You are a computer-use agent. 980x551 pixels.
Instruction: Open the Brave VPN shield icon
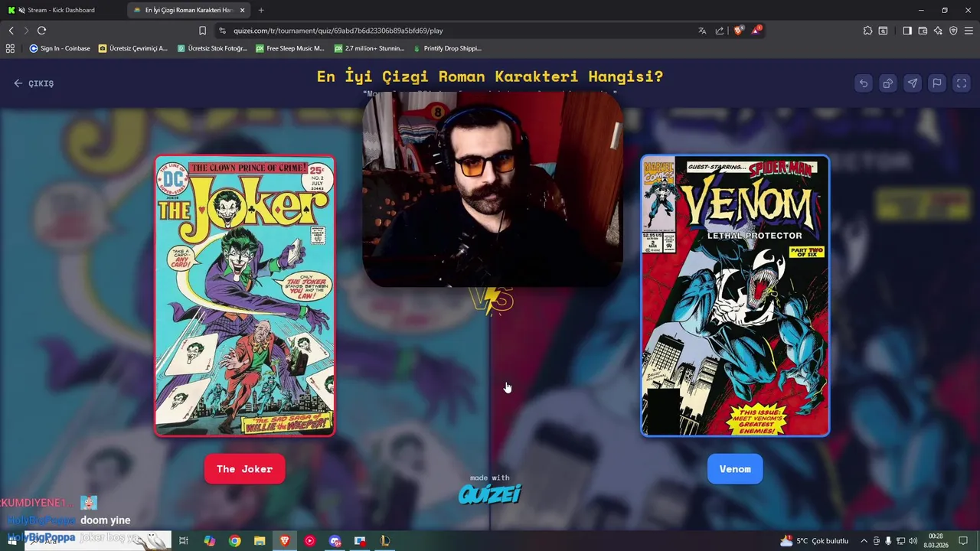tap(953, 31)
